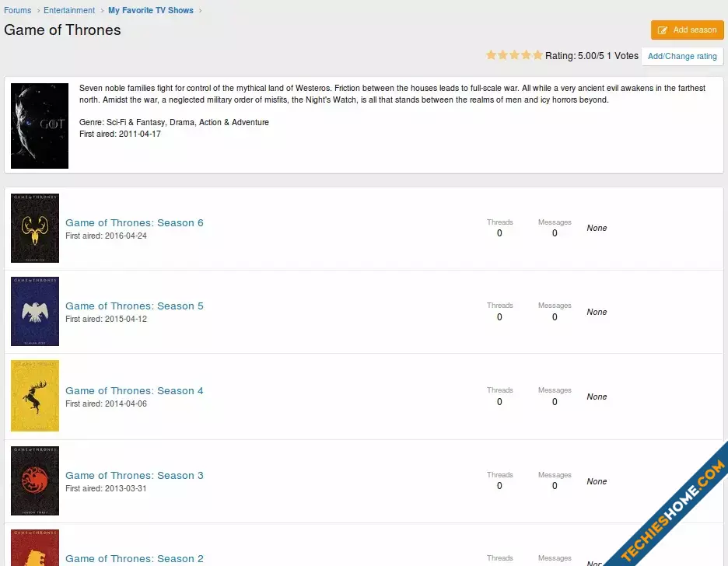Screen dimensions: 728x566
Task: Click 'First aired: 2016-04-24' under Season 6
Action: [x=106, y=236]
